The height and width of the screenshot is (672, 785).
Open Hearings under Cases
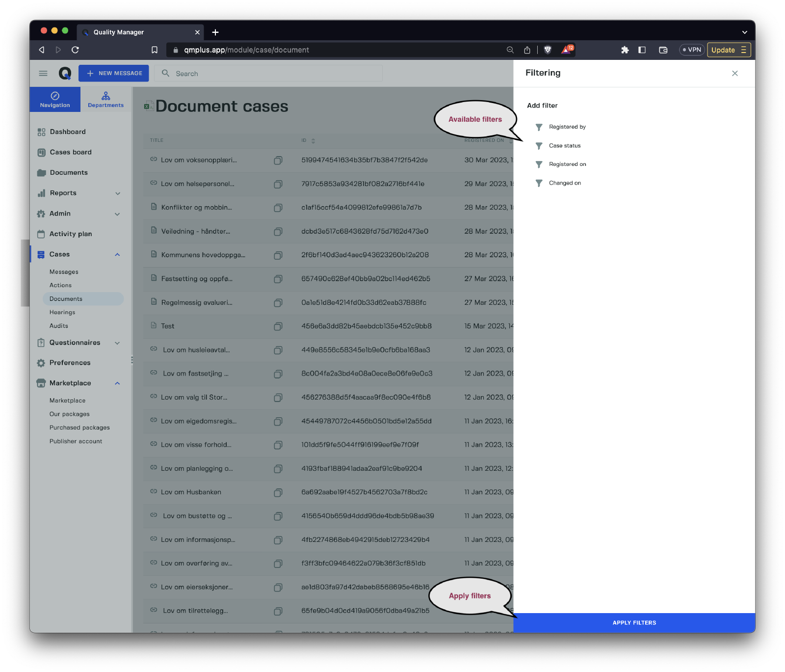[x=62, y=312]
